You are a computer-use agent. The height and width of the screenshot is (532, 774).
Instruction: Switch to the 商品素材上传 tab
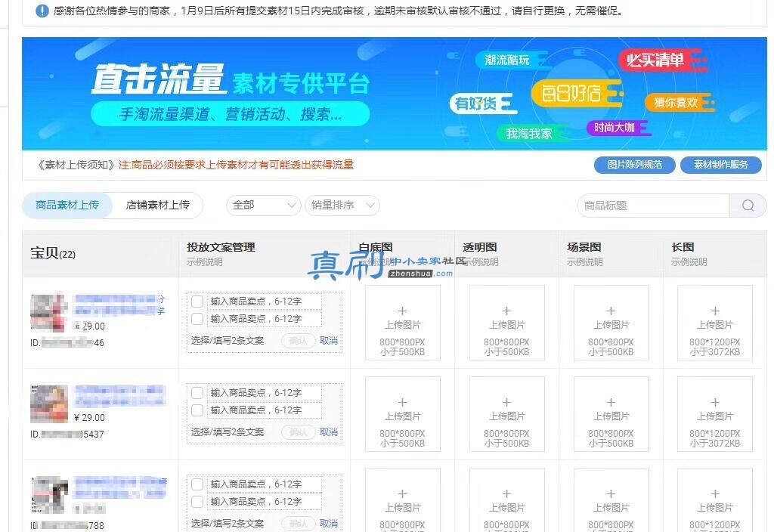(x=67, y=205)
